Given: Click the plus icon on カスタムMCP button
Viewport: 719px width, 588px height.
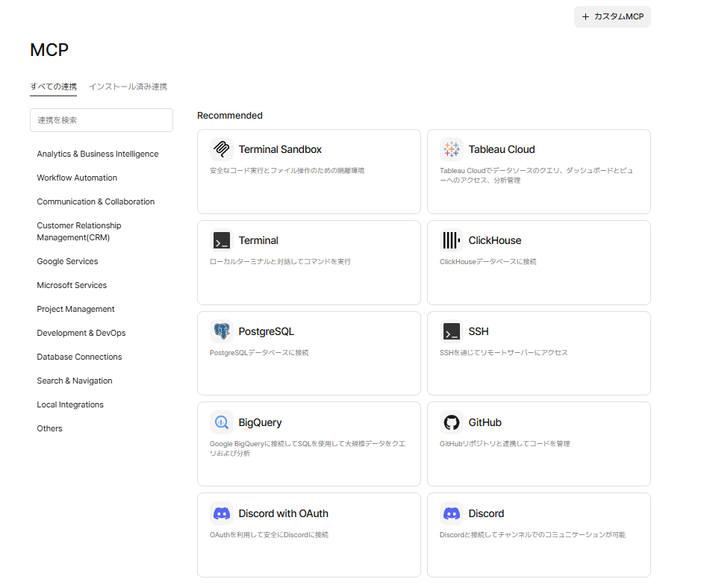Looking at the screenshot, I should (585, 16).
